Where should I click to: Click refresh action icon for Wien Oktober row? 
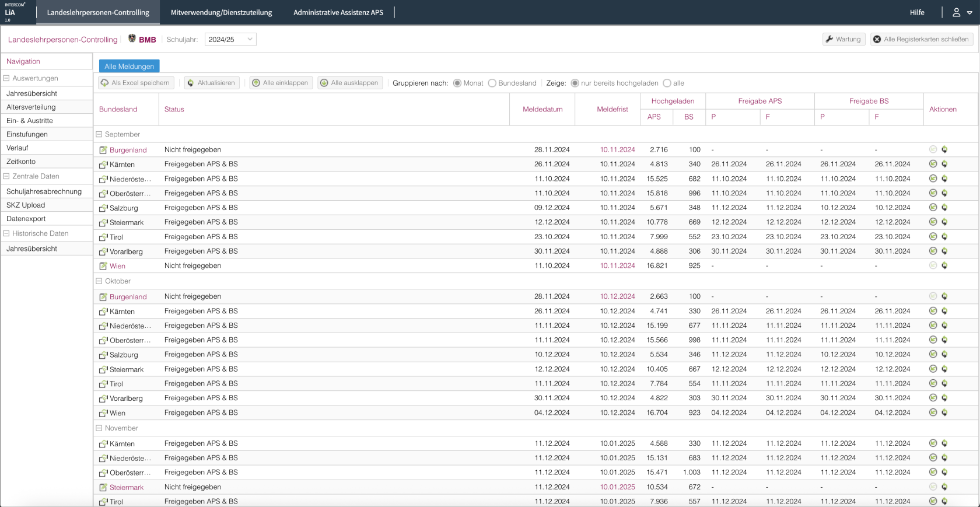click(944, 412)
